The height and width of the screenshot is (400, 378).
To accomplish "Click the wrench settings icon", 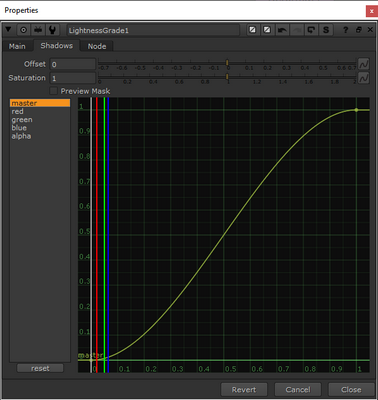I will tap(52, 30).
